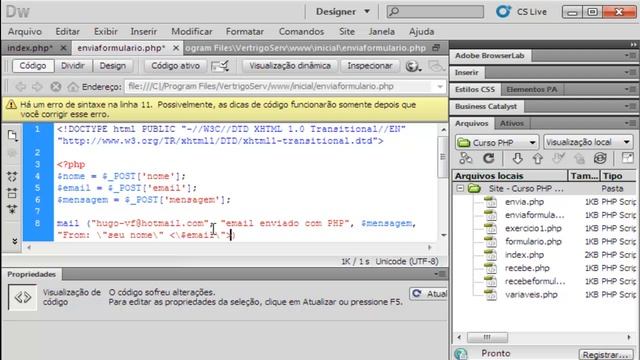Click the Arquivos locais column header

[510, 176]
